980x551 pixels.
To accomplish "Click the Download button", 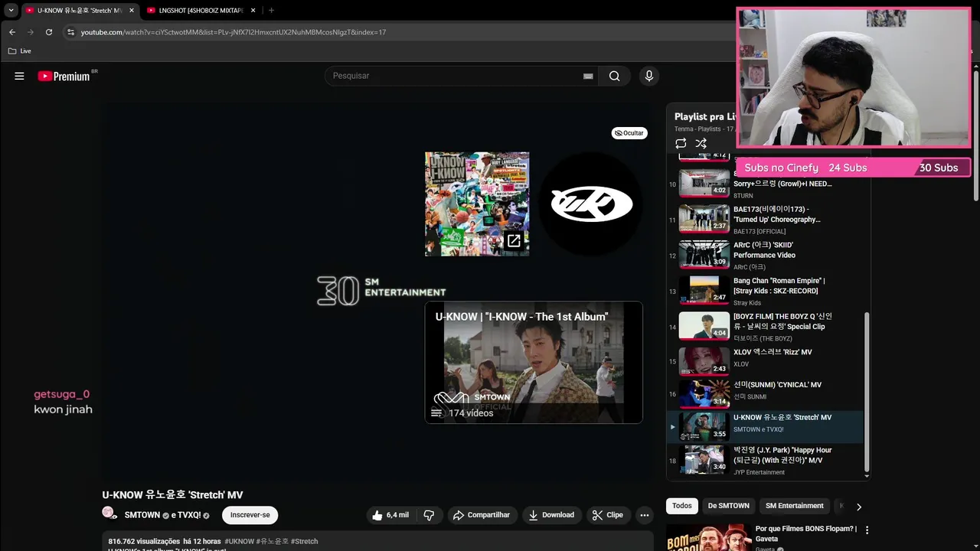I will pos(551,515).
